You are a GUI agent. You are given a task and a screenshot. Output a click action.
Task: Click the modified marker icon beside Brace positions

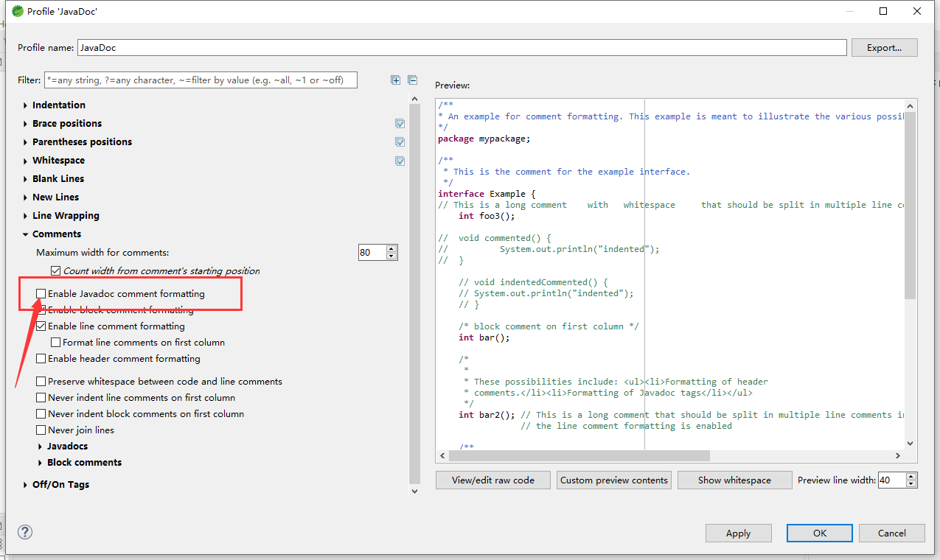(x=400, y=124)
